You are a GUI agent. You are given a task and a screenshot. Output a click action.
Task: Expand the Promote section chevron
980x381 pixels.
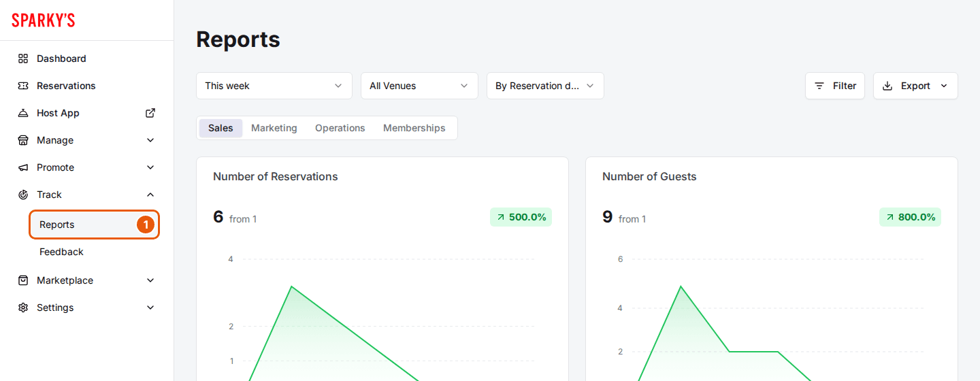click(x=150, y=167)
